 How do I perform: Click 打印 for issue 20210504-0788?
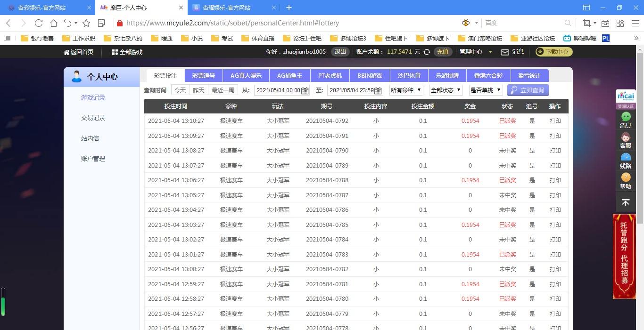click(x=555, y=180)
